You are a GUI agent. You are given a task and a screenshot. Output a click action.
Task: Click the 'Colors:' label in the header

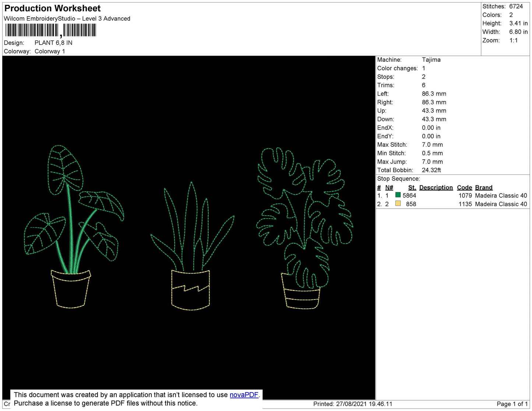point(492,15)
